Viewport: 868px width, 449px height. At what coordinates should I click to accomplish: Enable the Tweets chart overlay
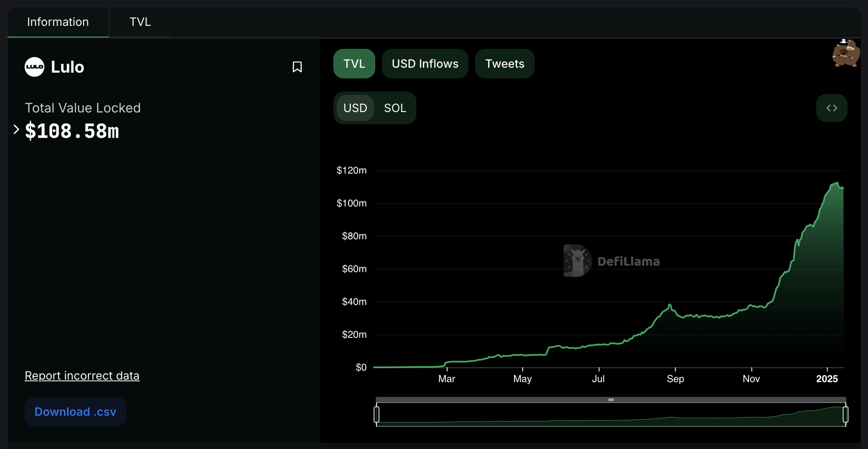(x=505, y=64)
